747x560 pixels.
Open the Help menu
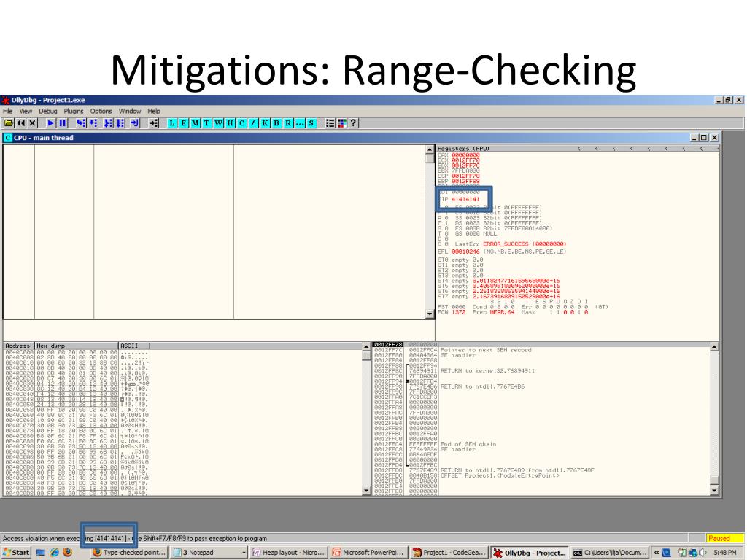(x=154, y=111)
